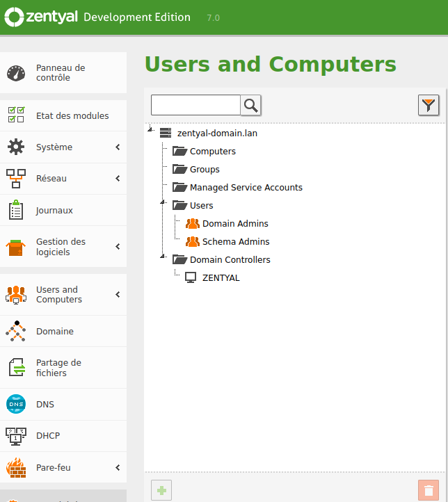Expand the Pare-feu menu chevron

[x=118, y=468]
